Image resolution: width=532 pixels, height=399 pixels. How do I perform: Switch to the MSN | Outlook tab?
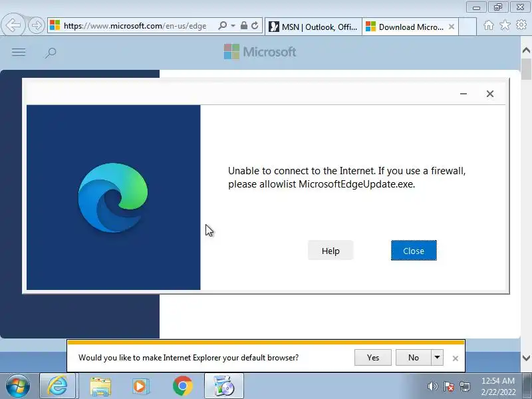click(313, 27)
